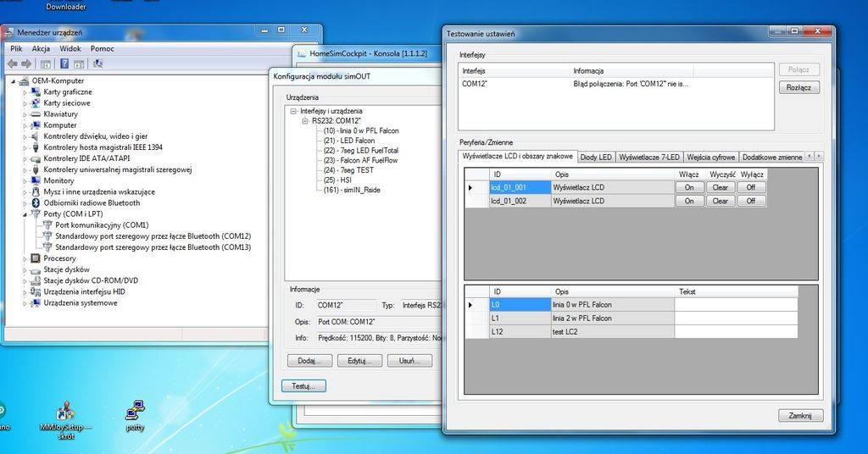Click the scan for hardware changes toolbar icon
Image resolution: width=868 pixels, height=454 pixels.
pyautogui.click(x=98, y=64)
